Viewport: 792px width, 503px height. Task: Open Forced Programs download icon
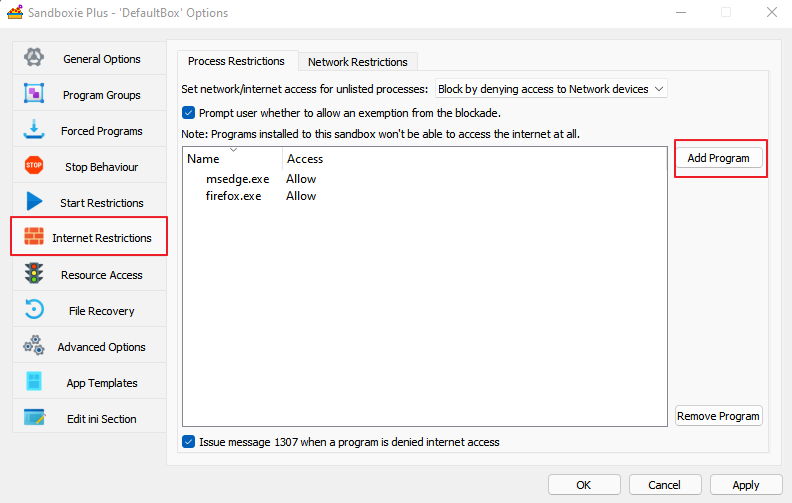click(34, 131)
